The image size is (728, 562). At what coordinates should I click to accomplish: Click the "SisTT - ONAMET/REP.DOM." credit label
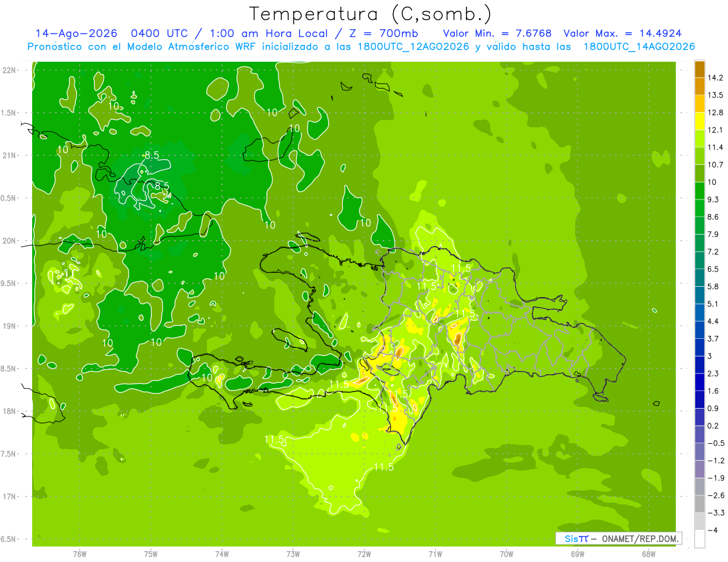[620, 538]
